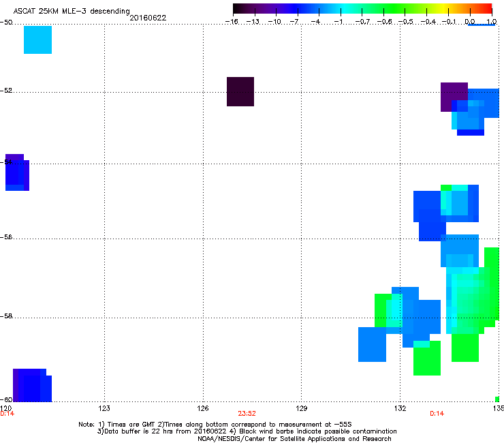504x443 pixels.
Task: Click the -7 color scale label
Action: tap(294, 22)
